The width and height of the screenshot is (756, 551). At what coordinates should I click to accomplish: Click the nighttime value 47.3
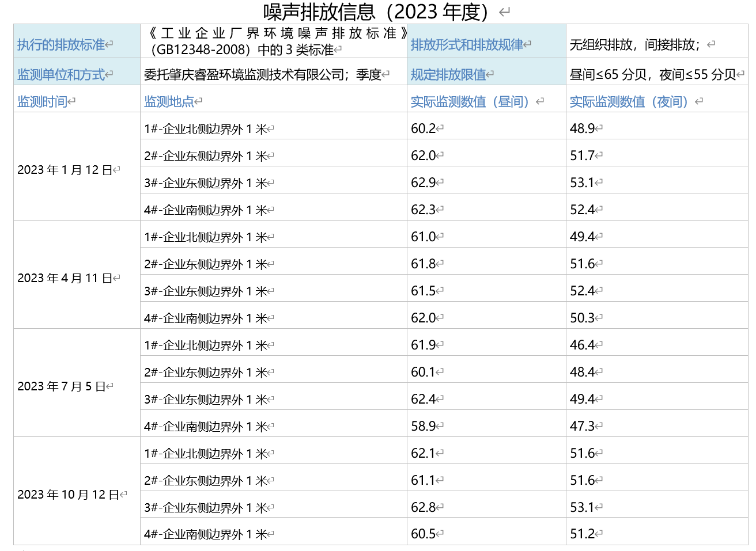click(x=583, y=426)
